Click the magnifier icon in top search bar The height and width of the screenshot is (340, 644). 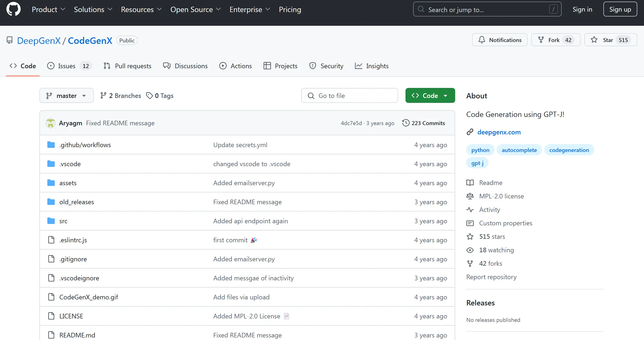pyautogui.click(x=421, y=9)
